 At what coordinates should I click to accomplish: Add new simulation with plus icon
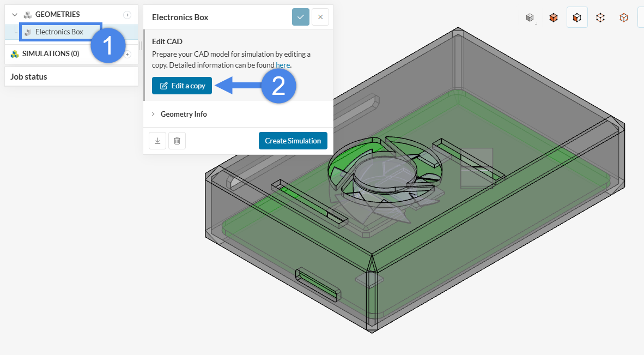127,54
